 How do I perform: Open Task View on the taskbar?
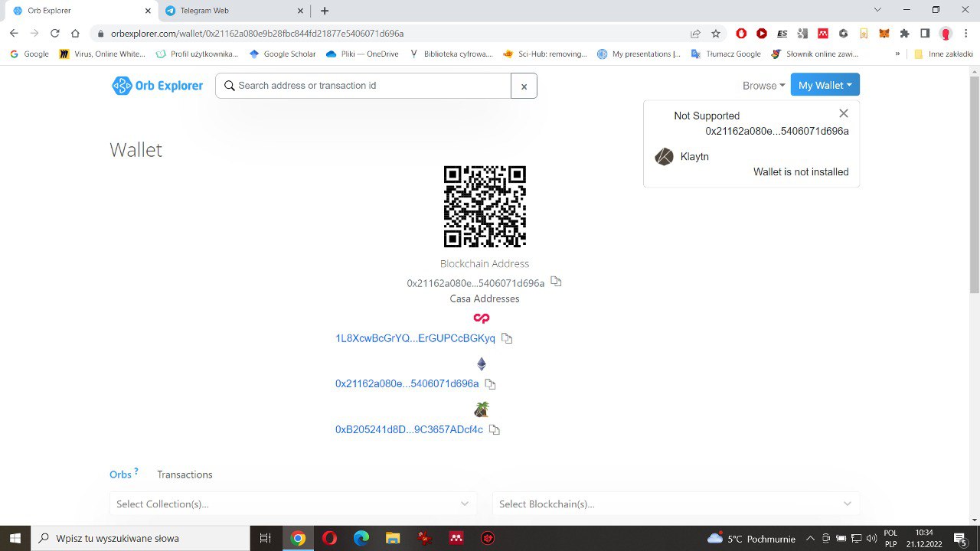(265, 538)
